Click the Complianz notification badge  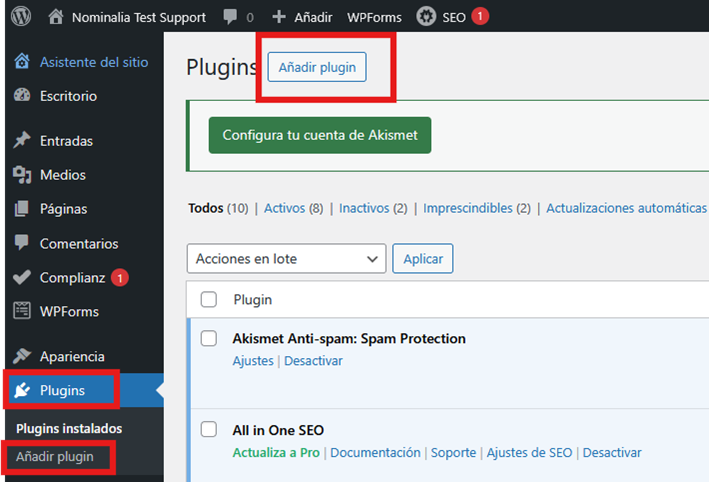click(120, 278)
